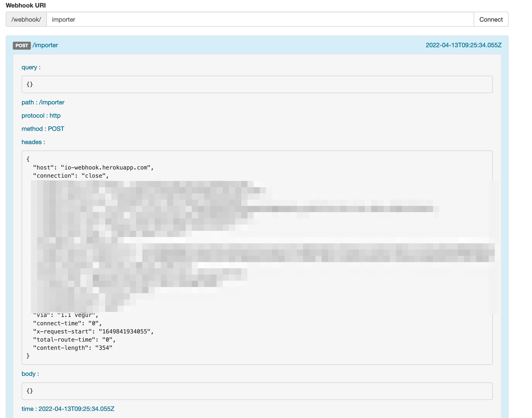Select the method : POST line
532x418 pixels.
tap(43, 129)
